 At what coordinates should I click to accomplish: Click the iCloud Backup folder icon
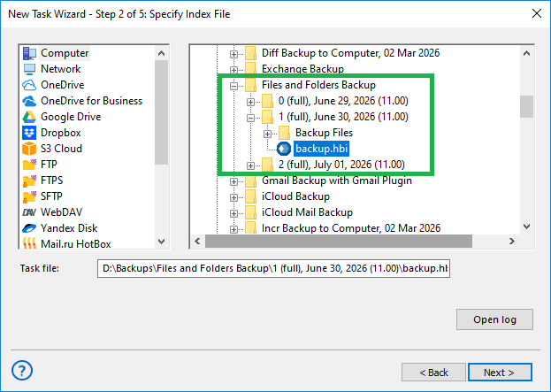pos(250,196)
